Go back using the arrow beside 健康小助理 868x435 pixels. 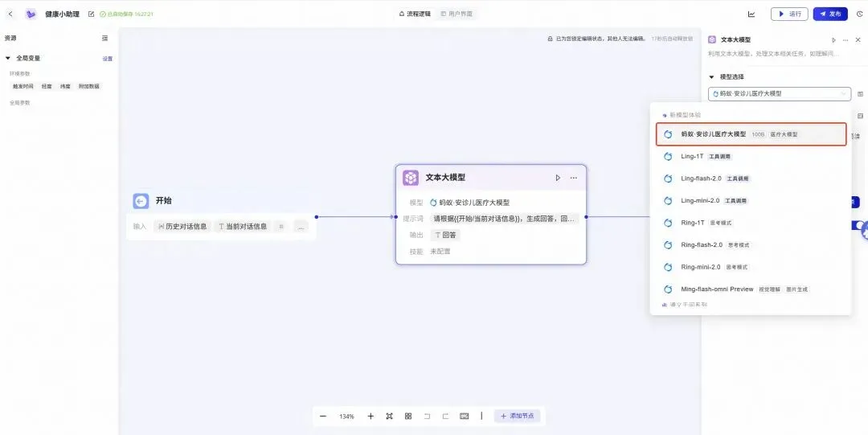[10, 14]
